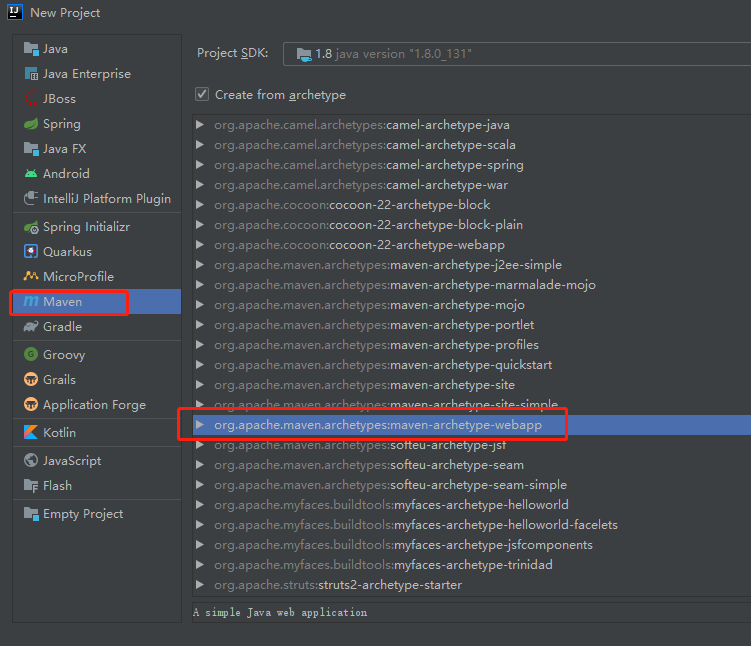Click the Application Forge icon
Viewport: 751px width, 646px height.
[x=31, y=404]
